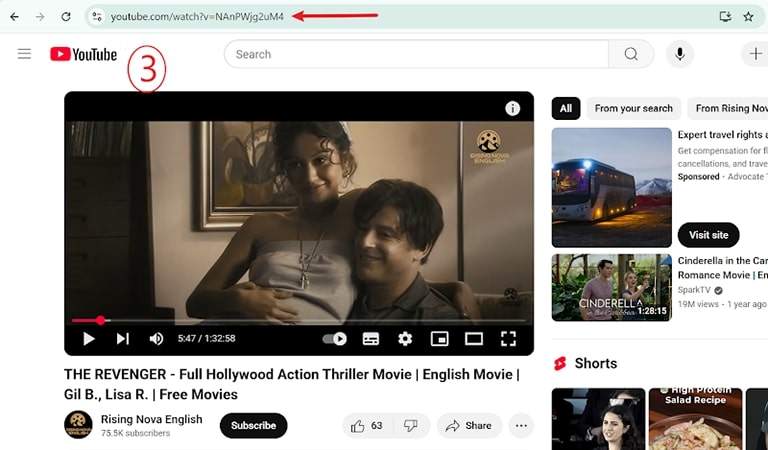Open the High Protein Salad Recipe short

(695, 419)
